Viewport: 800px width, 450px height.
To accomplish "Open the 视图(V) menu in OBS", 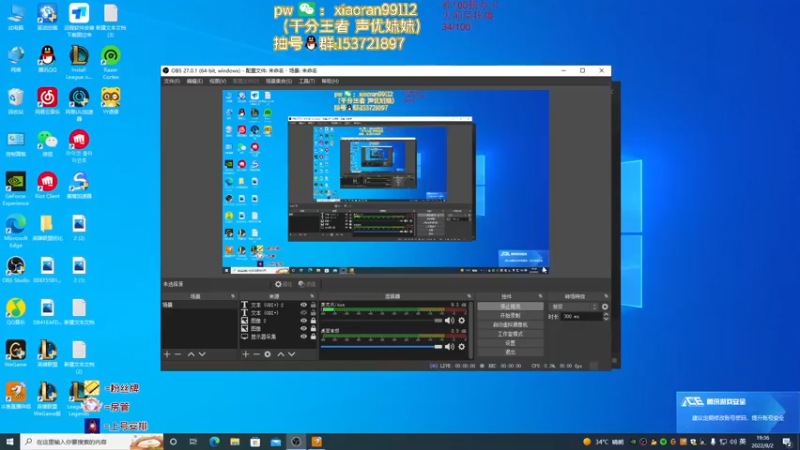I will (217, 81).
